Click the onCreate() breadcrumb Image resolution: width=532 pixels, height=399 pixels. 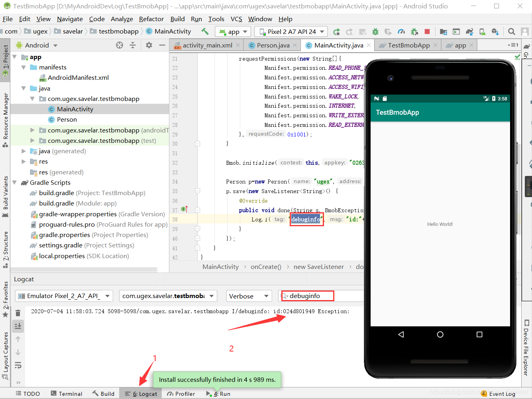(266, 267)
